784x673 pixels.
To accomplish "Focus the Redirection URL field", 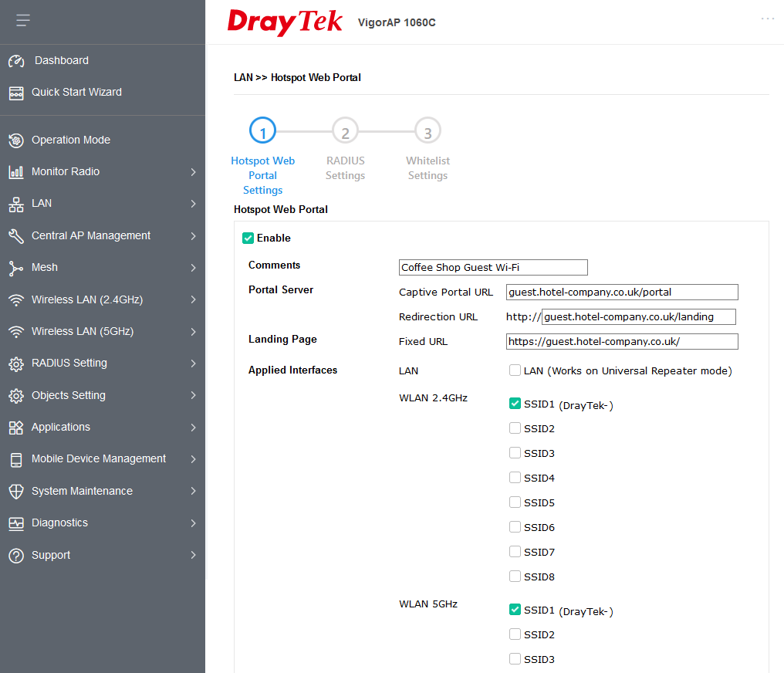I will 638,316.
